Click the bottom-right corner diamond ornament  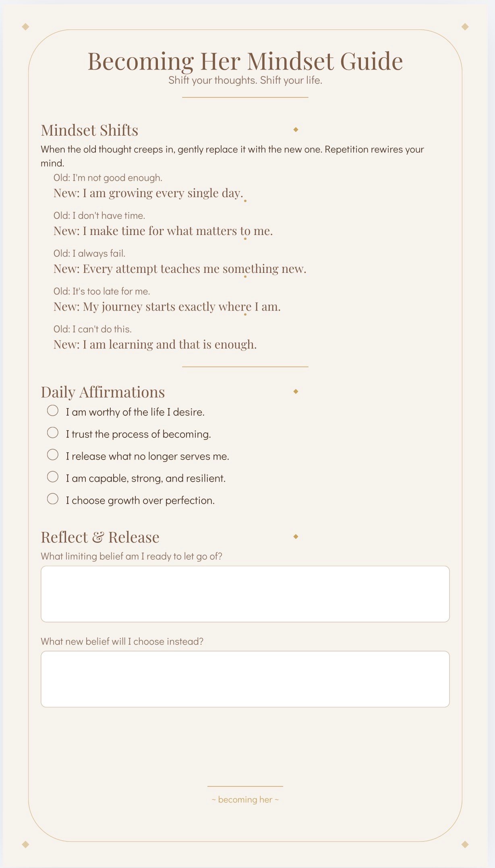(x=465, y=844)
